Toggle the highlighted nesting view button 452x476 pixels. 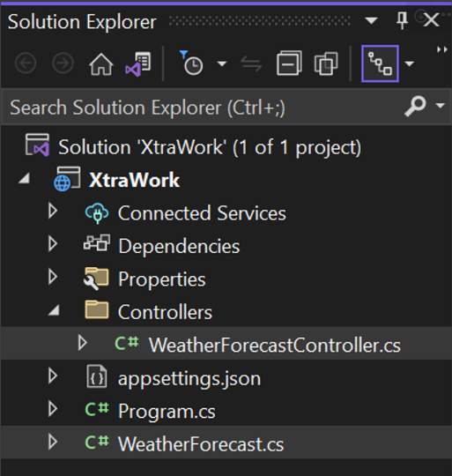[x=380, y=63]
